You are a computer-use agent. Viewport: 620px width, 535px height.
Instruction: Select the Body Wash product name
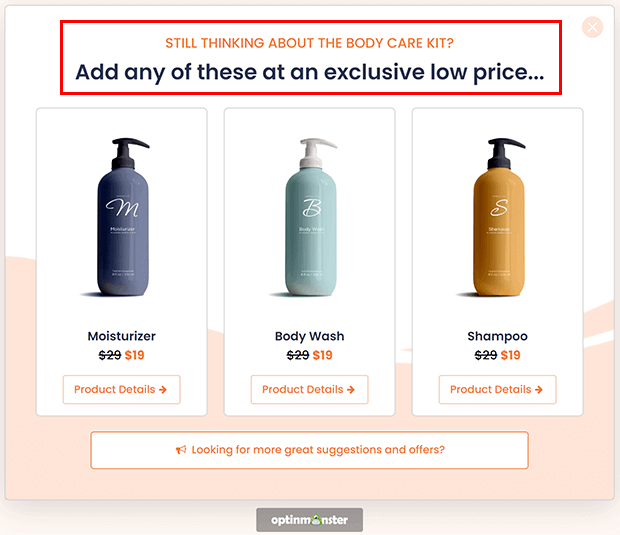coord(310,336)
